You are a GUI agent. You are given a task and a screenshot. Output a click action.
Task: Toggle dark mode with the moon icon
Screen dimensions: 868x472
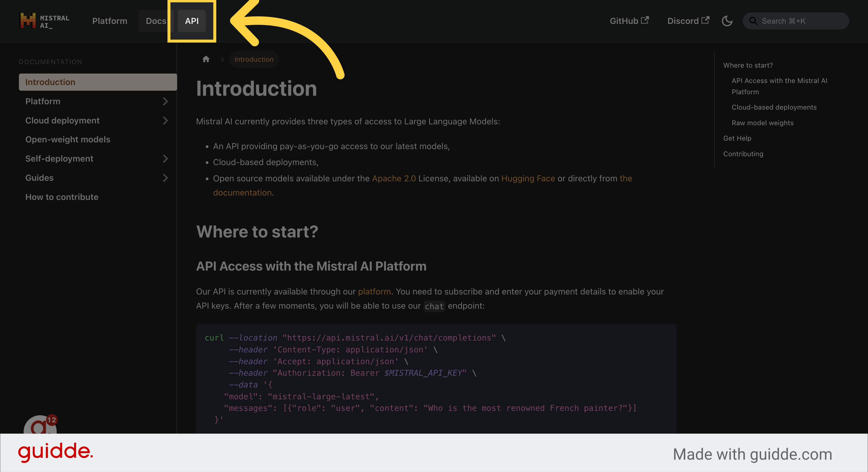click(x=727, y=21)
